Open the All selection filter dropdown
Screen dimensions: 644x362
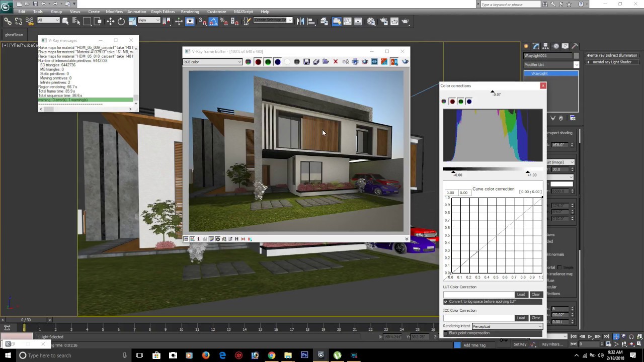tap(48, 20)
